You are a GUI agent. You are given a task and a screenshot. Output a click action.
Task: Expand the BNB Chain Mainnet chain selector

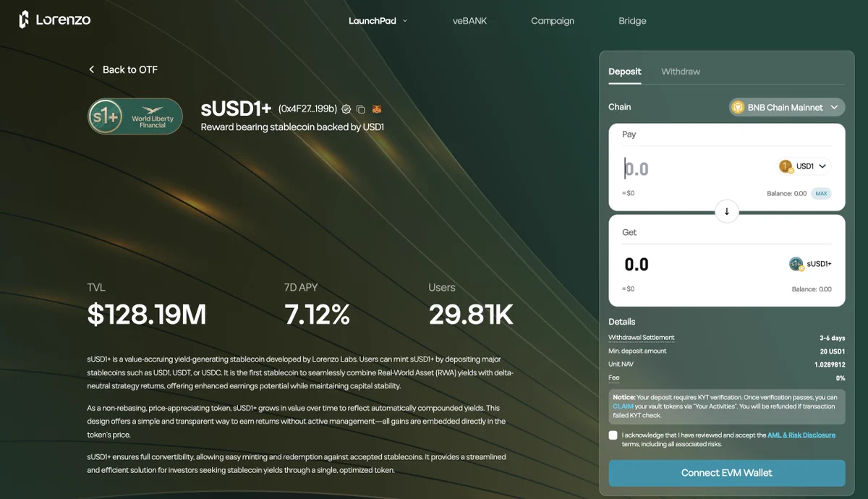787,107
